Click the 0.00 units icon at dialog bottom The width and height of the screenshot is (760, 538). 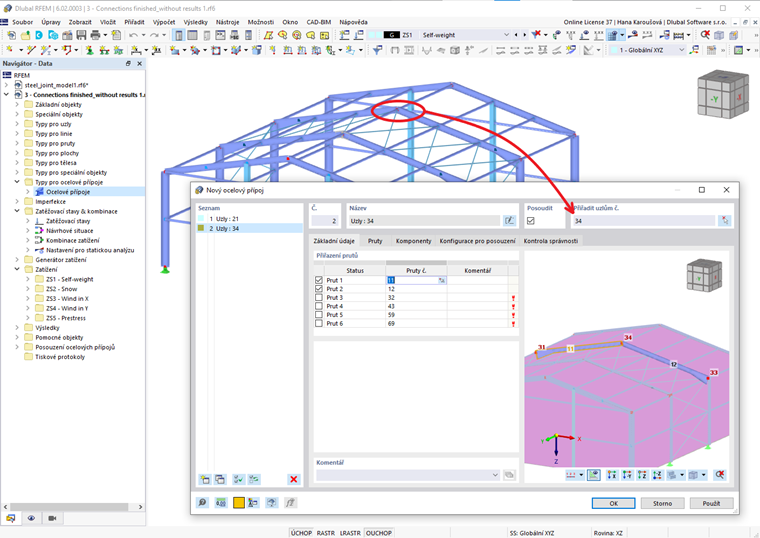221,503
